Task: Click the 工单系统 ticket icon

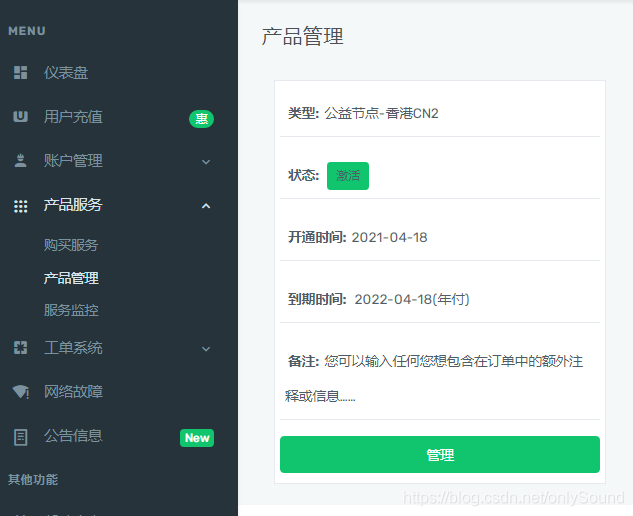Action: point(20,348)
